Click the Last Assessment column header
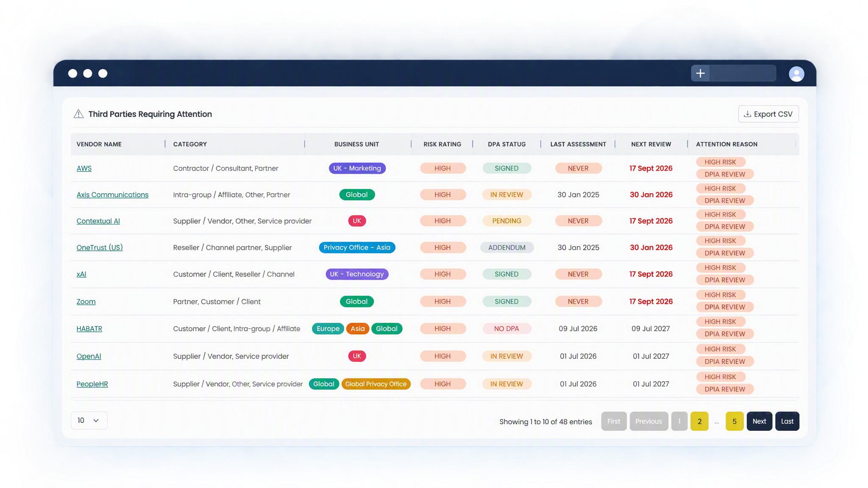This screenshot has width=868, height=488. point(578,144)
